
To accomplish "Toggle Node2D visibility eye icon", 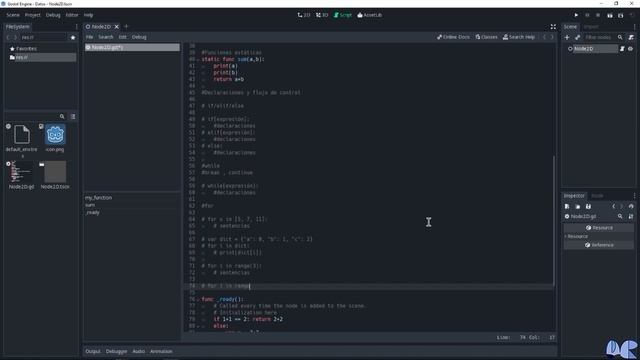I will click(x=631, y=49).
